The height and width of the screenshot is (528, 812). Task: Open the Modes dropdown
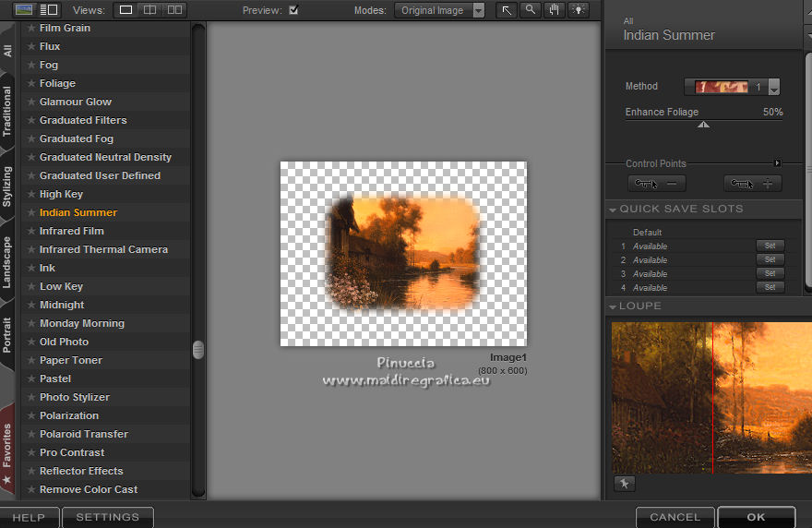pyautogui.click(x=439, y=10)
